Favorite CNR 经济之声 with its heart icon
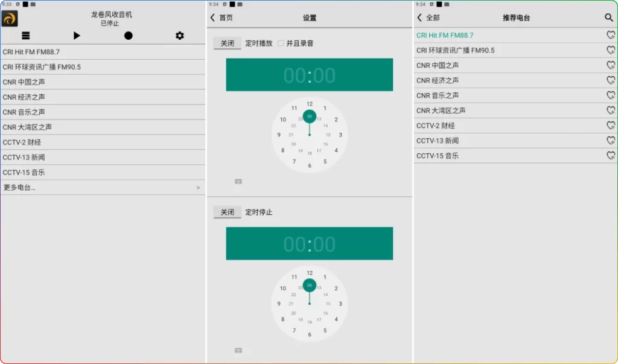 tap(611, 80)
